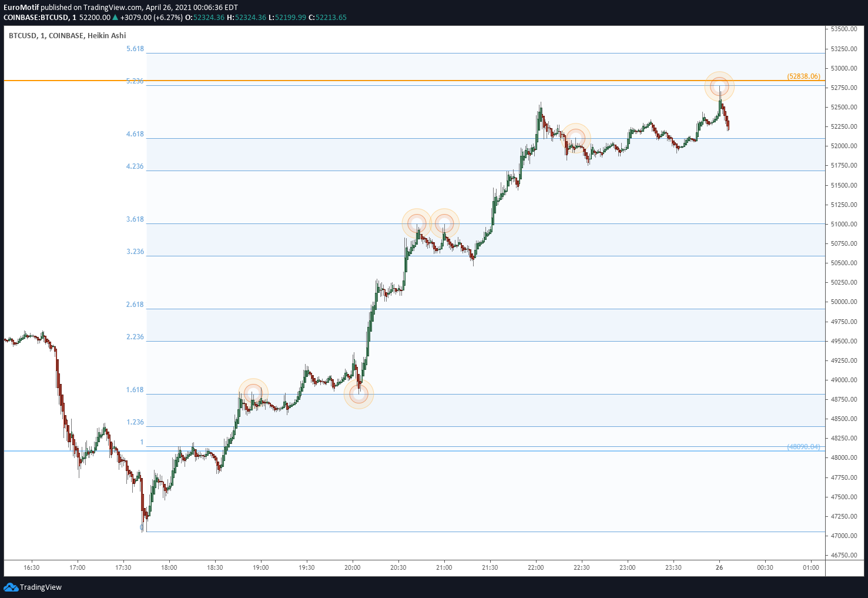Click the 17:30 time axis label

(x=123, y=567)
